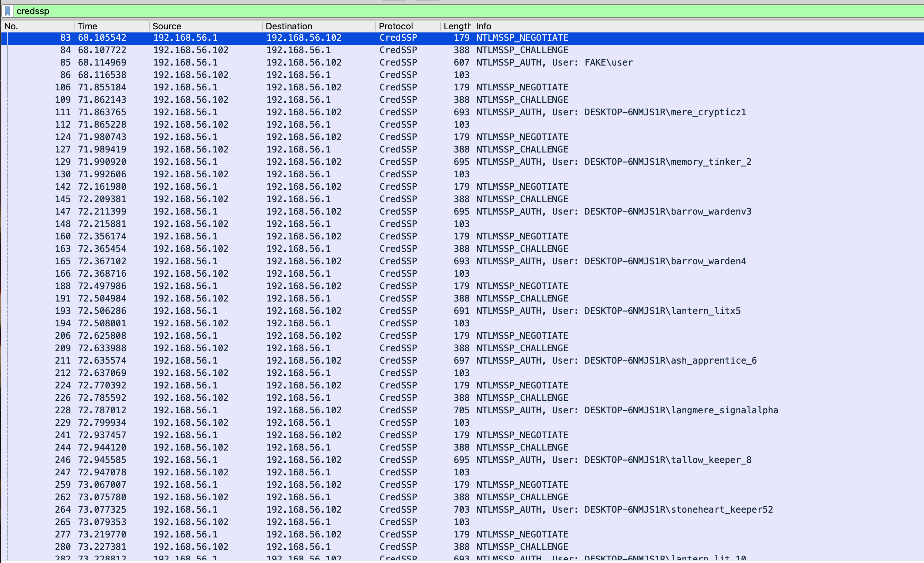The width and height of the screenshot is (924, 563).
Task: Select packet 264 with user stoneheart_keeper52
Action: click(x=624, y=510)
